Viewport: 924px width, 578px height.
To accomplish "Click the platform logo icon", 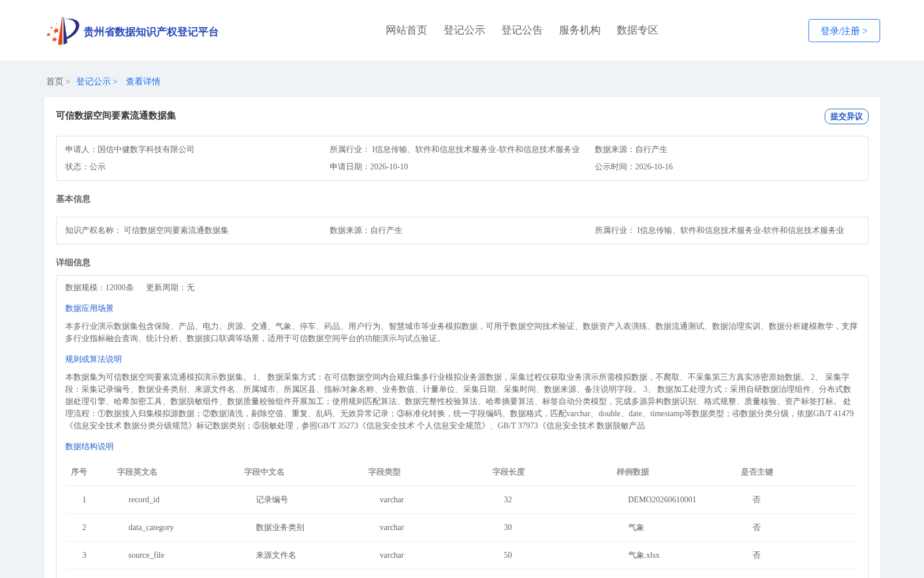I will point(62,31).
